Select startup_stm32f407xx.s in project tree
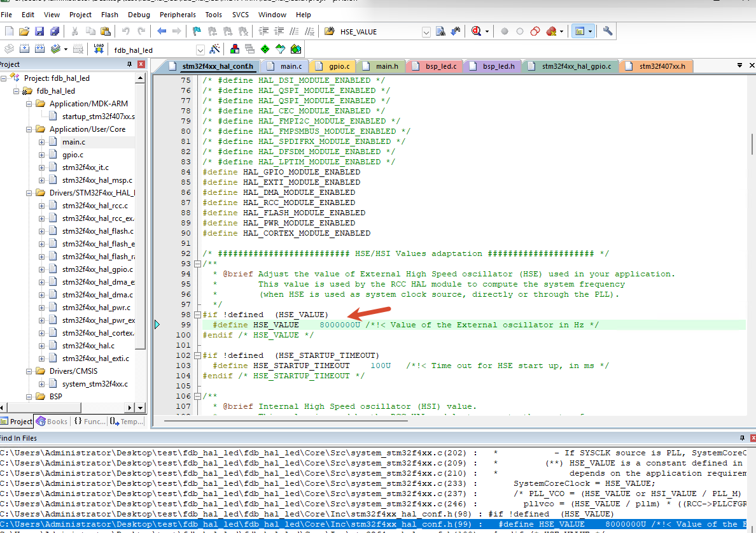The width and height of the screenshot is (756, 533). point(99,117)
